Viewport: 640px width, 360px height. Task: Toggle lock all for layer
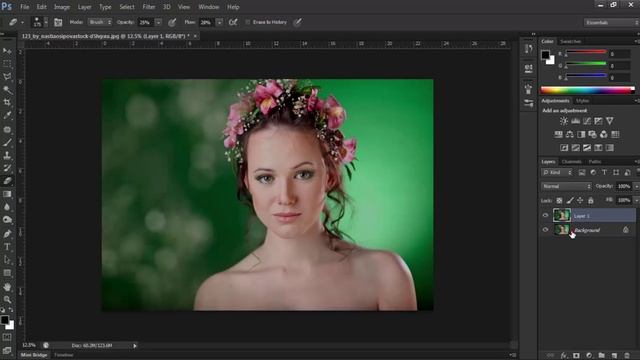[591, 200]
